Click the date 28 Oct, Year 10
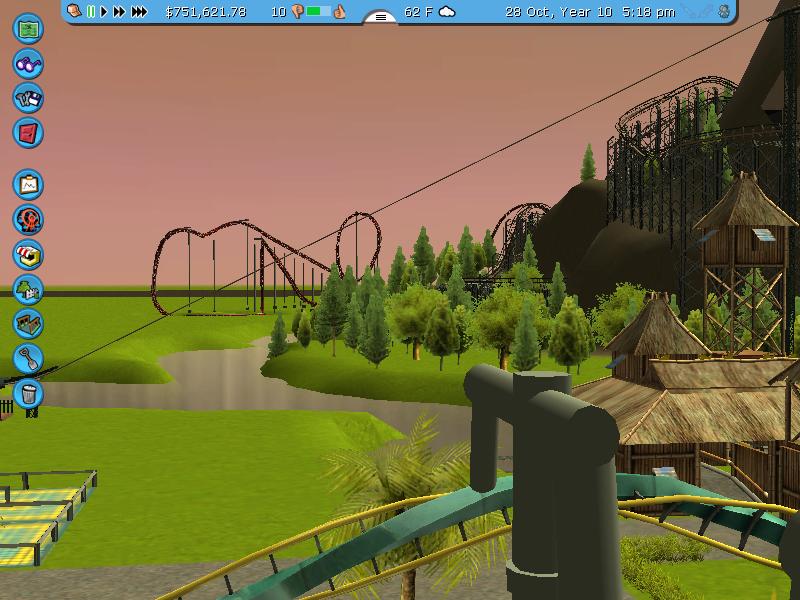800x600 pixels. [x=558, y=12]
